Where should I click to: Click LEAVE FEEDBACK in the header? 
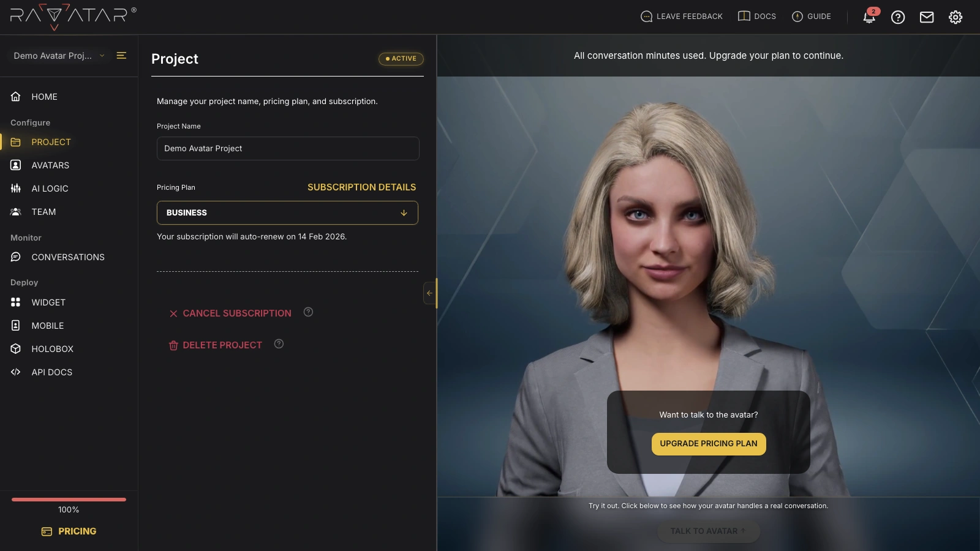[x=682, y=17]
